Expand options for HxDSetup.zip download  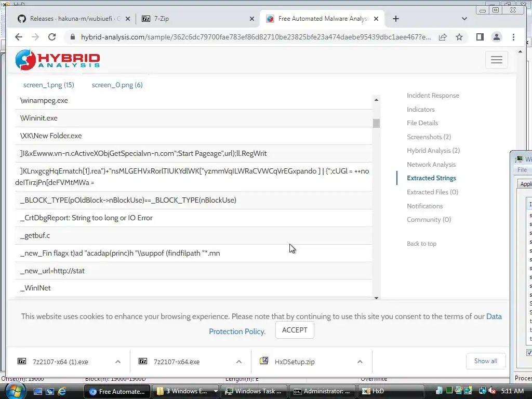(x=360, y=362)
